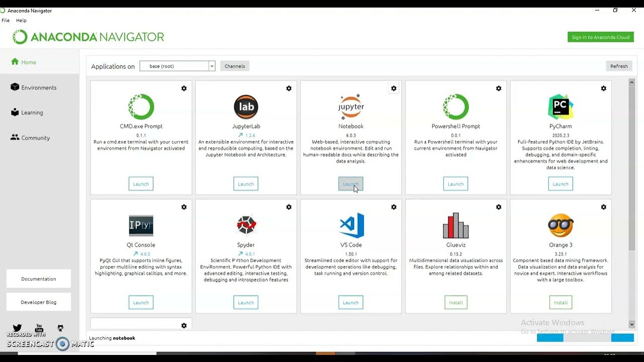
Task: Click the 'Launching notebook' status text
Action: point(112,338)
